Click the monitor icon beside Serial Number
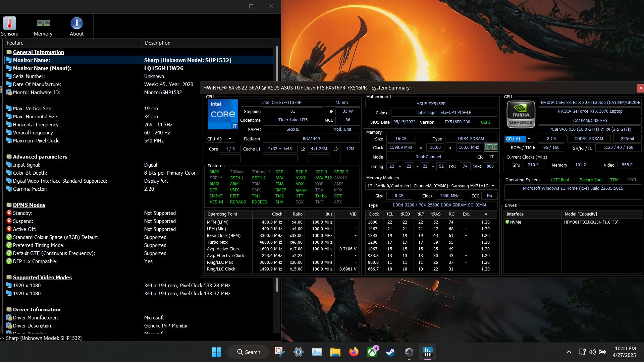644x362 pixels. pos(9,76)
